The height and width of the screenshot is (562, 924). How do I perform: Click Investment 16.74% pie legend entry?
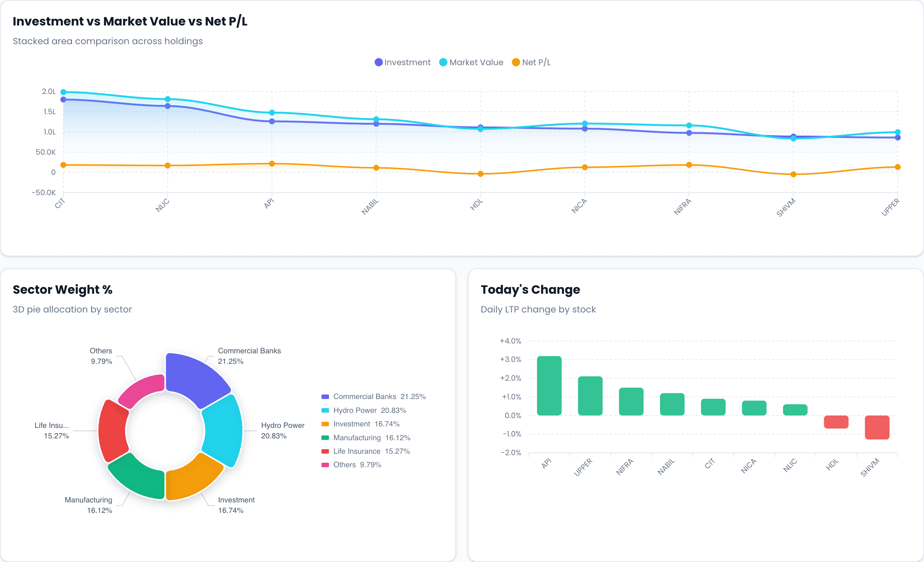[x=360, y=424]
